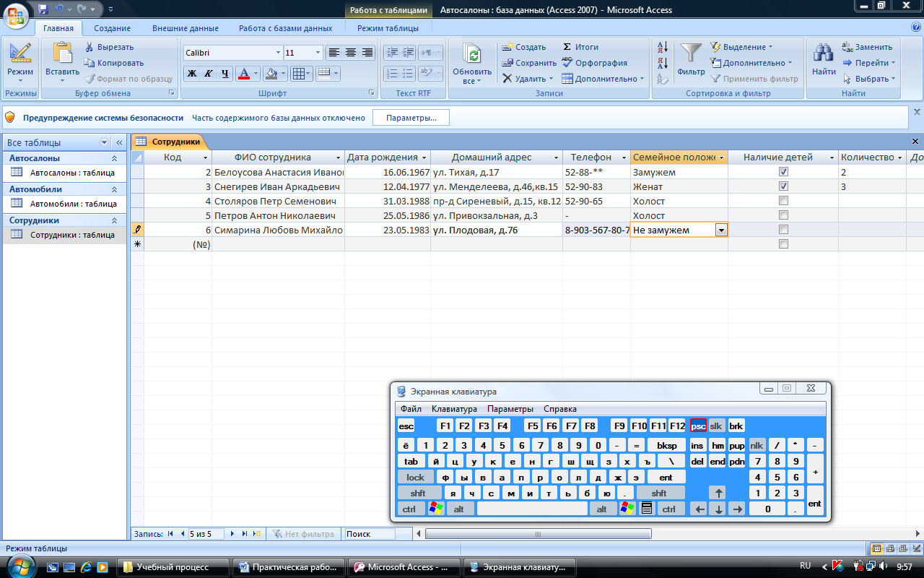The height and width of the screenshot is (578, 924).
Task: Go to first record navigation icon
Action: [170, 534]
